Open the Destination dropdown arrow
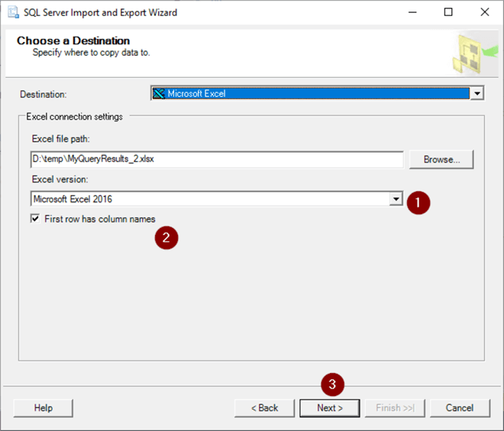The width and height of the screenshot is (504, 431). pyautogui.click(x=477, y=94)
